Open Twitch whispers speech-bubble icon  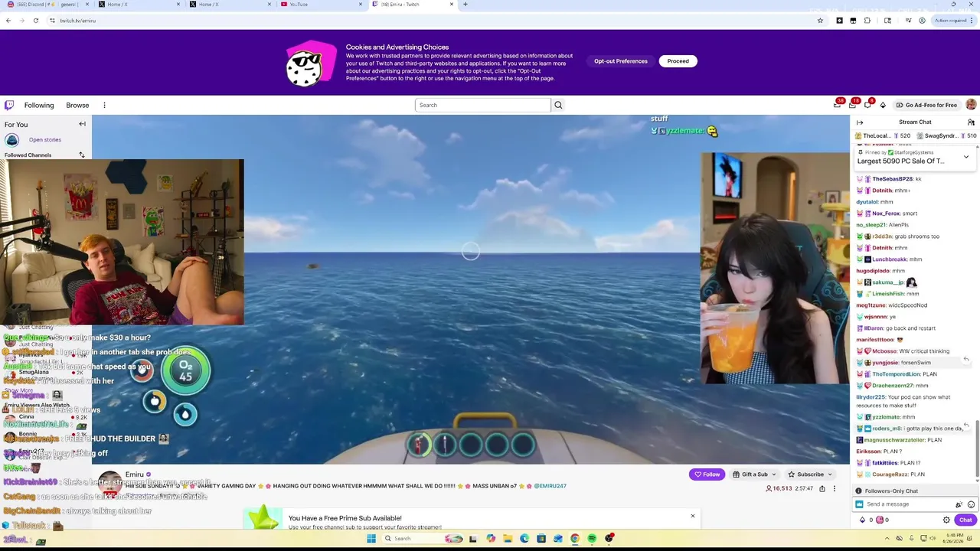click(x=867, y=105)
